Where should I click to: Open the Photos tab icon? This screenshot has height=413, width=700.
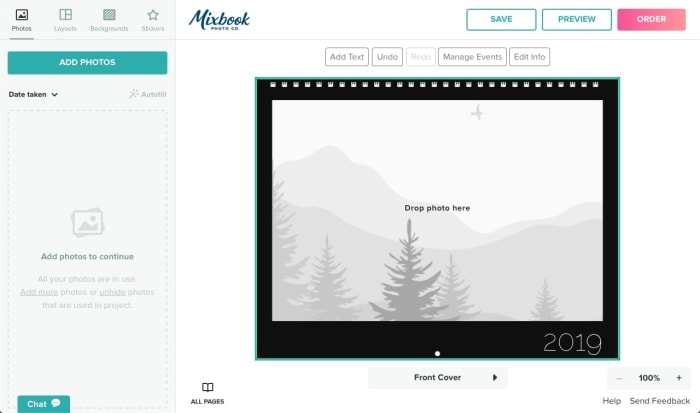coord(21,15)
